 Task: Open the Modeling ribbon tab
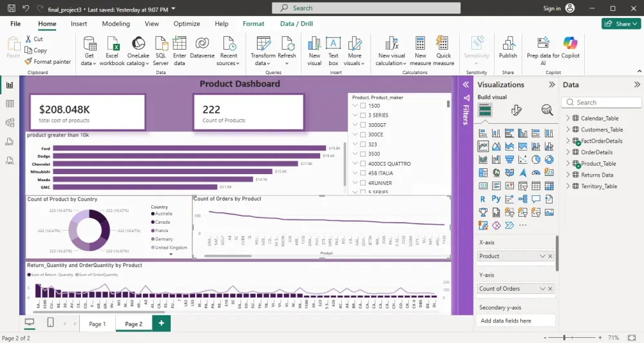[x=116, y=24]
